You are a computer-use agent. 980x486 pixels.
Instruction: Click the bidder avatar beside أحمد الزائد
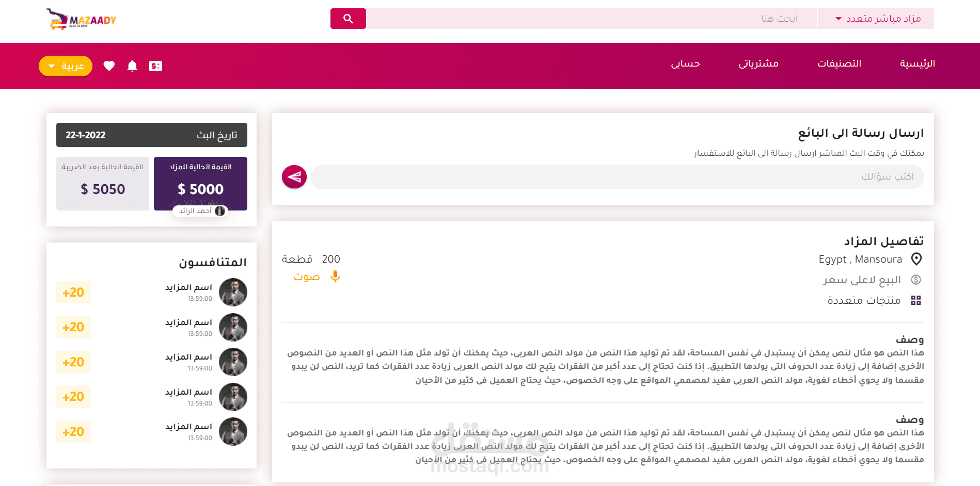pyautogui.click(x=220, y=211)
